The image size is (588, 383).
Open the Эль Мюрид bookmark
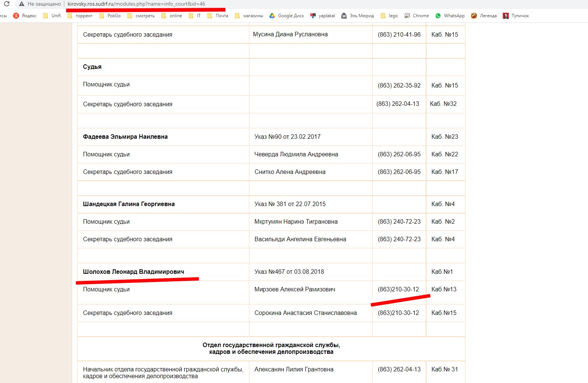click(358, 16)
